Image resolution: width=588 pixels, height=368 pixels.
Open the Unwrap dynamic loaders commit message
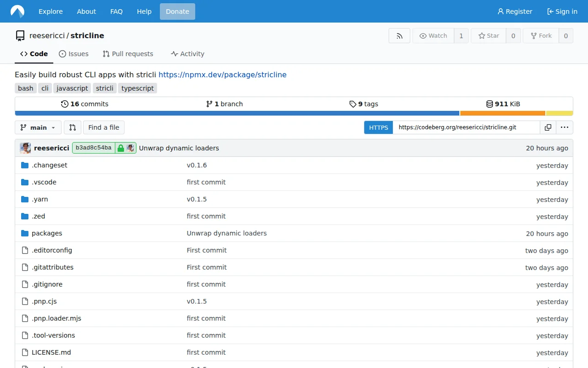(179, 148)
